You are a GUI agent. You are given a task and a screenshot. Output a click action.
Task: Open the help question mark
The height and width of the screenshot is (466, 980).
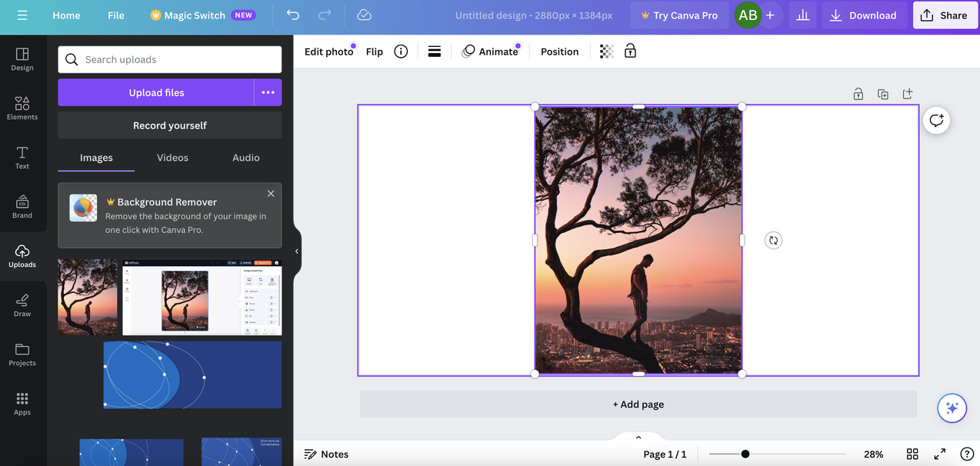click(967, 454)
